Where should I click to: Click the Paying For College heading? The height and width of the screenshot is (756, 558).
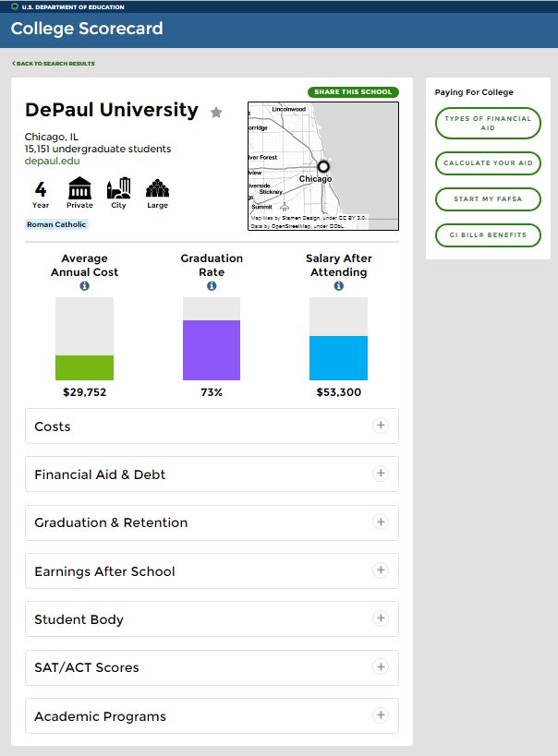tap(474, 92)
